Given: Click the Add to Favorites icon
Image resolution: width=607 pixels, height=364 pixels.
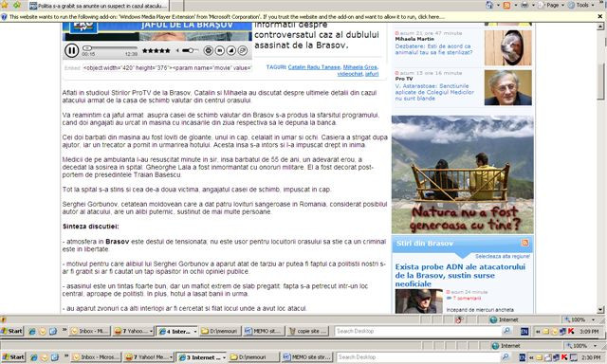Looking at the screenshot, I should 17,5.
